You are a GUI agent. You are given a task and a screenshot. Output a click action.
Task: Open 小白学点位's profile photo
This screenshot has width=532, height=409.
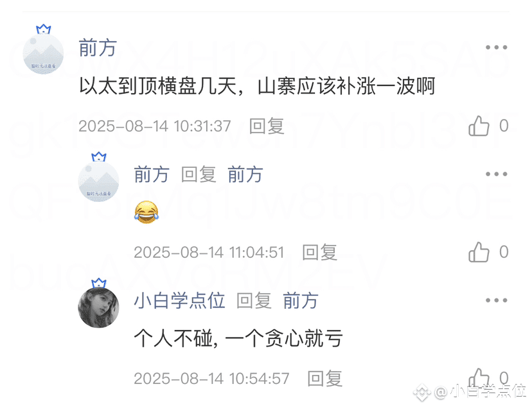point(99,307)
